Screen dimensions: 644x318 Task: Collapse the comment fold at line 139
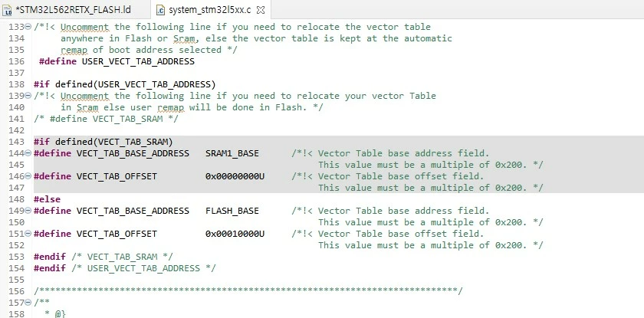28,96
